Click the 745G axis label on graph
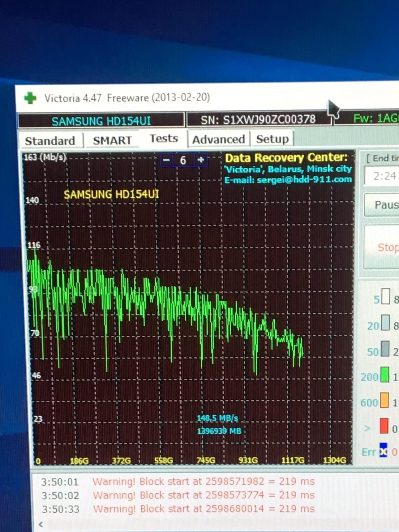 [x=206, y=460]
